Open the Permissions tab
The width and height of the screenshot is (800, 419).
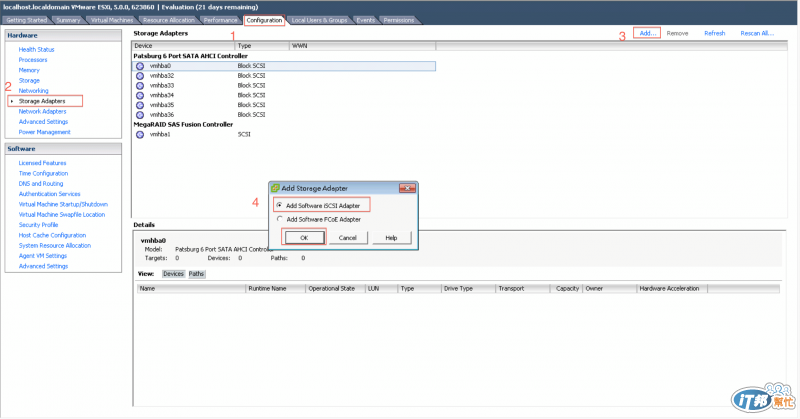[398, 20]
